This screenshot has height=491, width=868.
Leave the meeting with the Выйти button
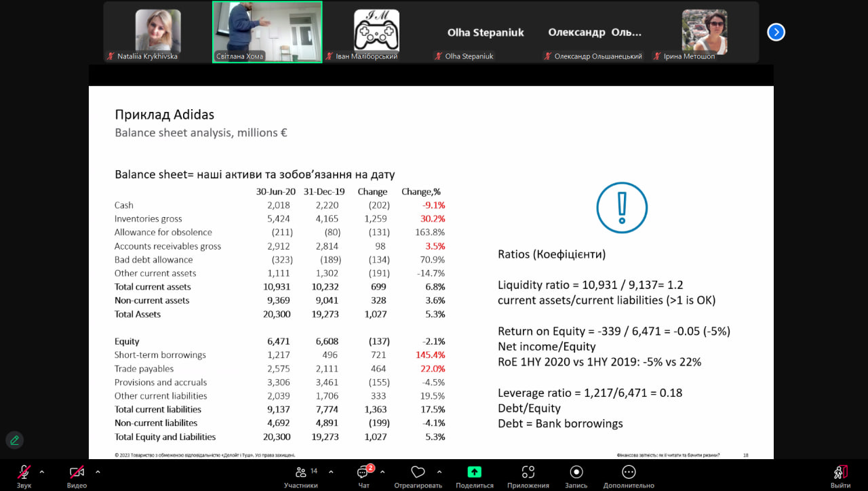[x=841, y=476]
